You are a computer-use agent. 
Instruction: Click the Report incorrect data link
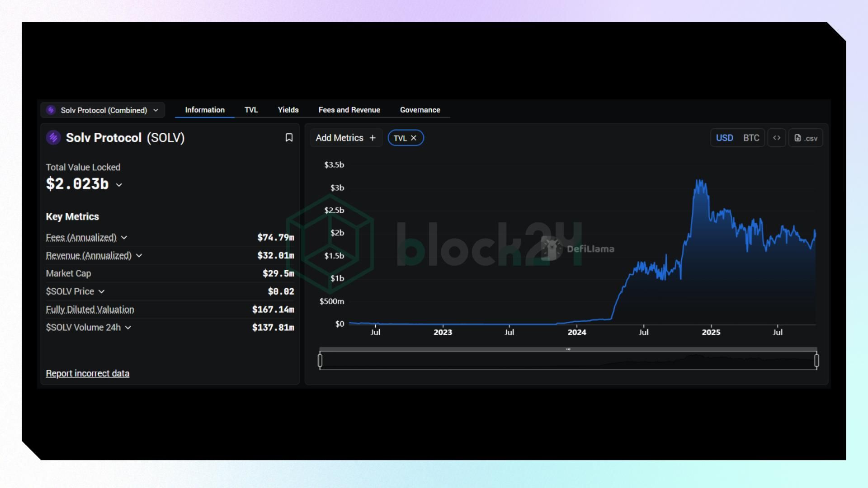click(x=87, y=373)
